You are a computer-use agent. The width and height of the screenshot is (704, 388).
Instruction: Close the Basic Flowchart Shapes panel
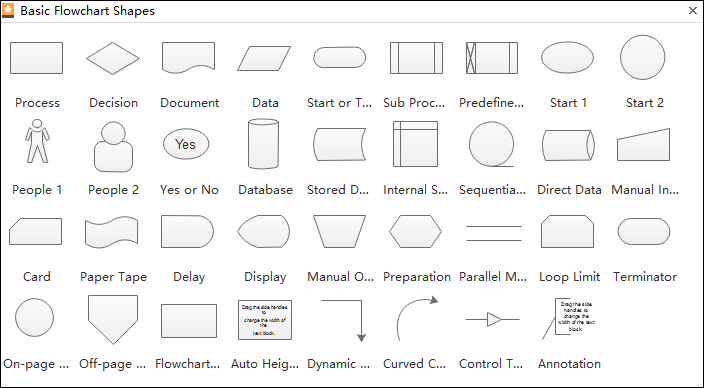(x=693, y=11)
